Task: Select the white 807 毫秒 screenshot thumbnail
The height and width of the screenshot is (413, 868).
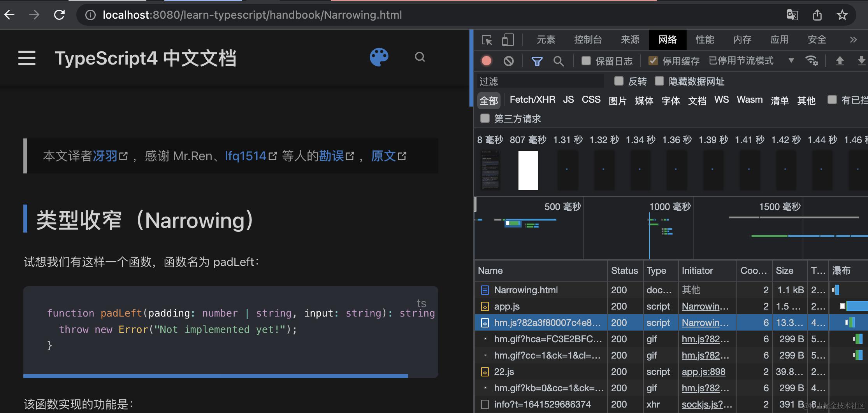Action: pyautogui.click(x=528, y=170)
